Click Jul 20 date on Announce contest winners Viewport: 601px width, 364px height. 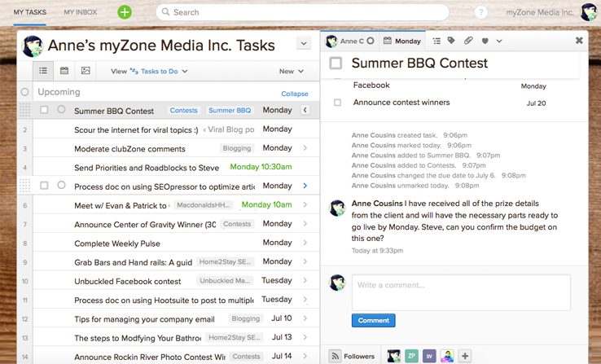coord(536,103)
